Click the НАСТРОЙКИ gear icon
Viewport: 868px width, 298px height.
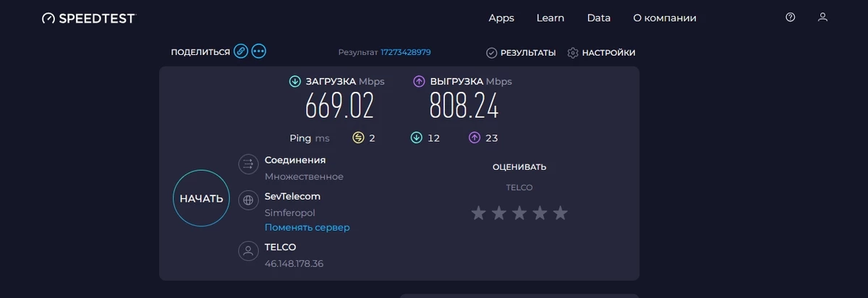[574, 53]
